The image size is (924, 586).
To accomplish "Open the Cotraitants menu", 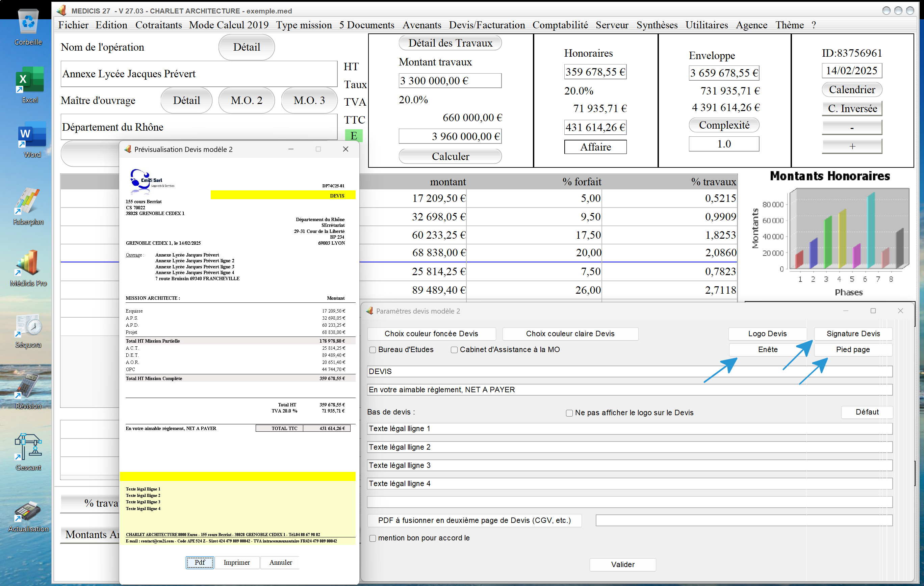I will (158, 25).
